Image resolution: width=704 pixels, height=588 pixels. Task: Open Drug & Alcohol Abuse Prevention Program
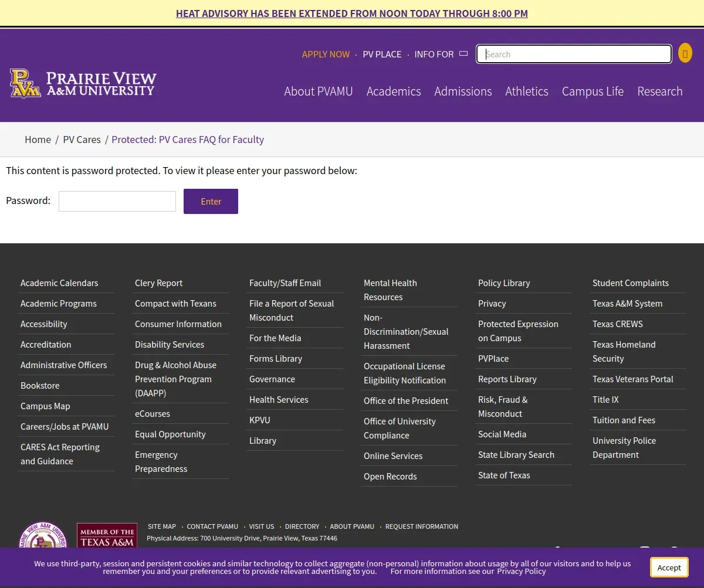pyautogui.click(x=175, y=379)
